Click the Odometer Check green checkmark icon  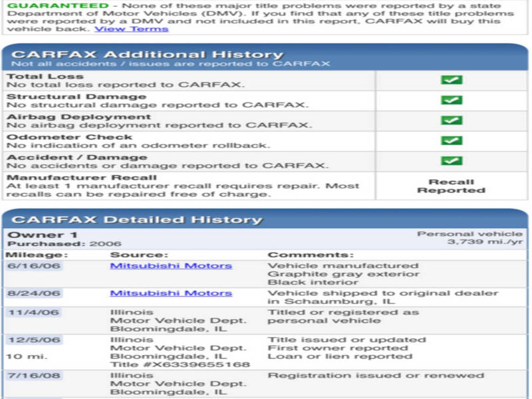point(452,140)
